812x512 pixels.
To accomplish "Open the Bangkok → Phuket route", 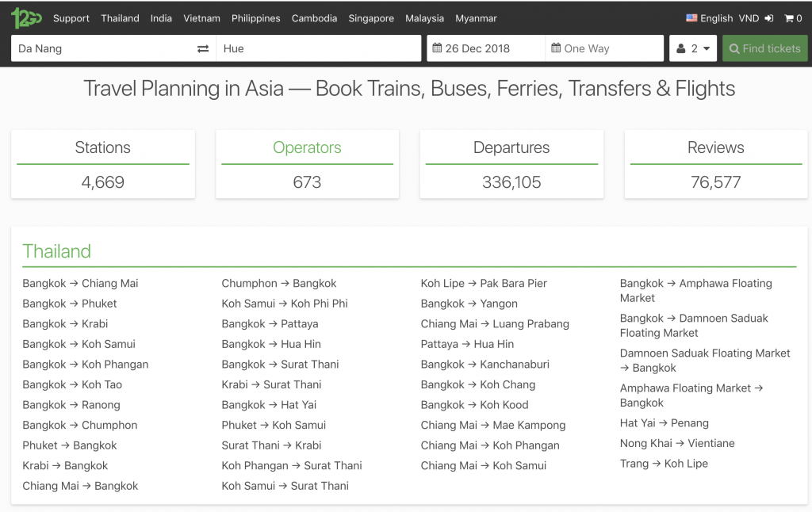I will 70,304.
